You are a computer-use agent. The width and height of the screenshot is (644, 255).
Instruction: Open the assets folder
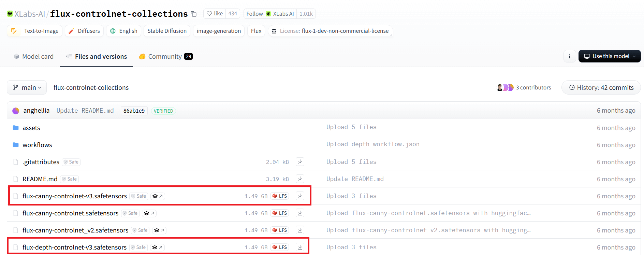click(x=31, y=128)
